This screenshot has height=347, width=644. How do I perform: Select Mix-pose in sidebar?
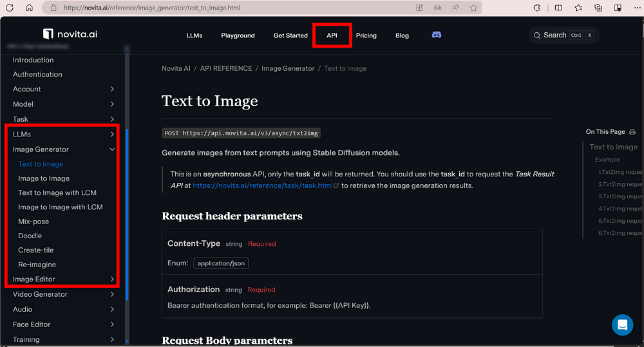coord(33,221)
